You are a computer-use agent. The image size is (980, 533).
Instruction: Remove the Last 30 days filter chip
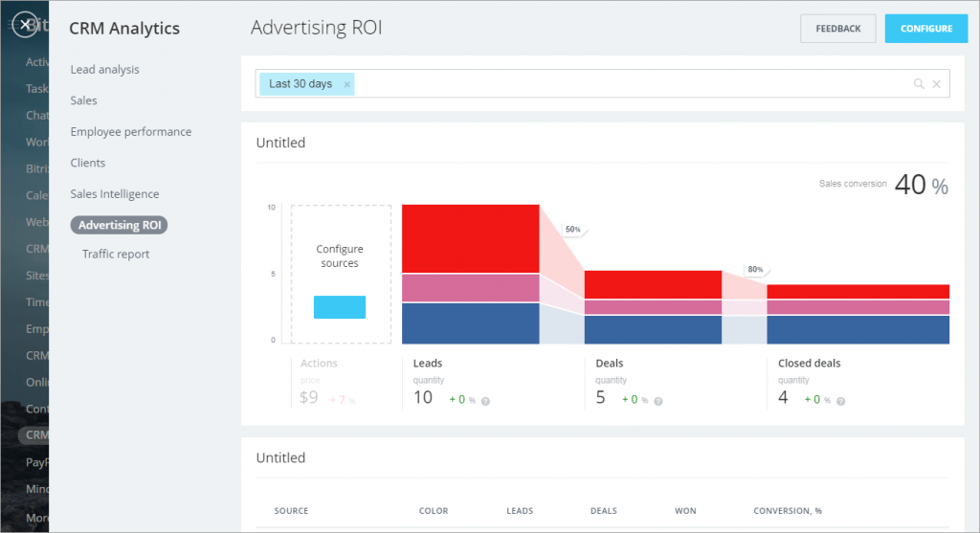coord(347,84)
